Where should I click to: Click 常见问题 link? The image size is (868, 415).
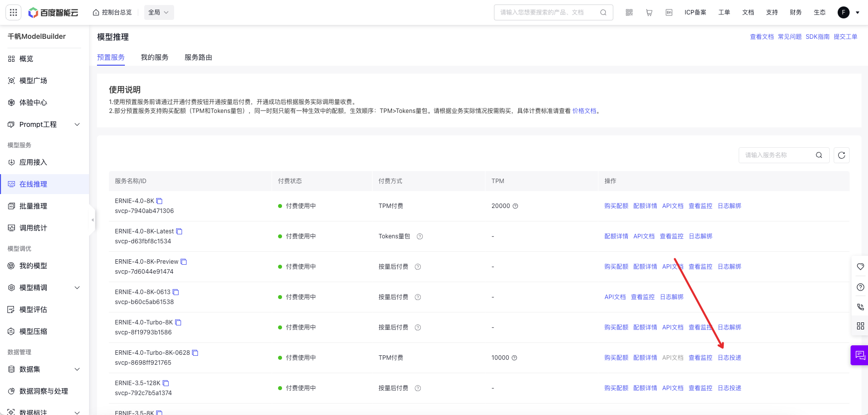pyautogui.click(x=790, y=37)
